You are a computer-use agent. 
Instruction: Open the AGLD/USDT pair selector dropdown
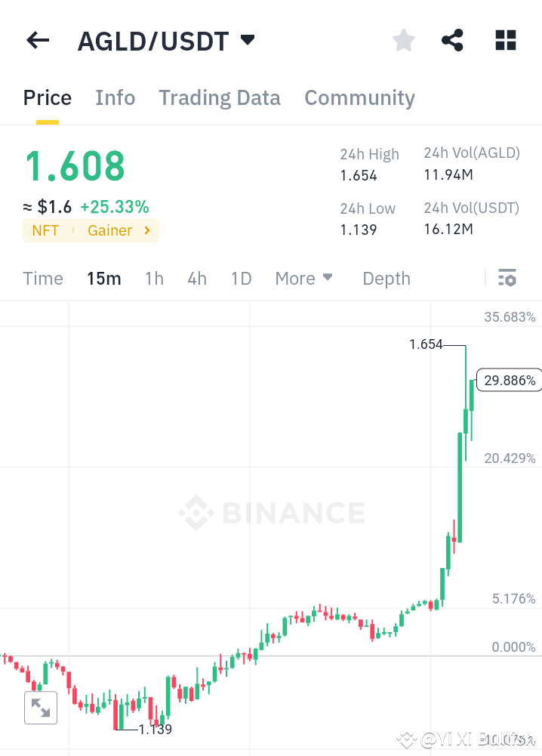(x=248, y=41)
